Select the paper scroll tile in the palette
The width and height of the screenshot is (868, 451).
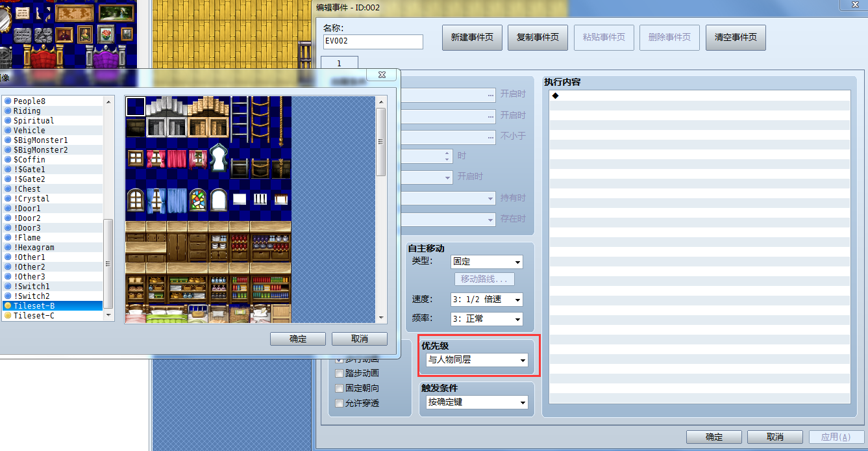(x=23, y=13)
